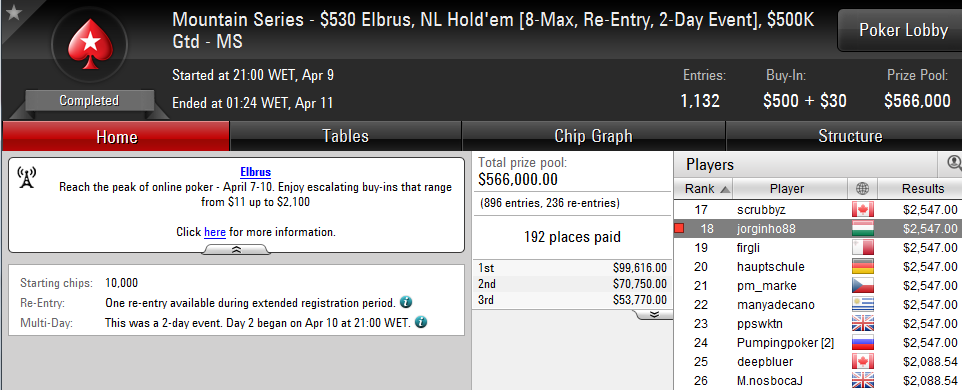Collapse the Elbrus announcement panel
962x390 pixels.
[236, 250]
